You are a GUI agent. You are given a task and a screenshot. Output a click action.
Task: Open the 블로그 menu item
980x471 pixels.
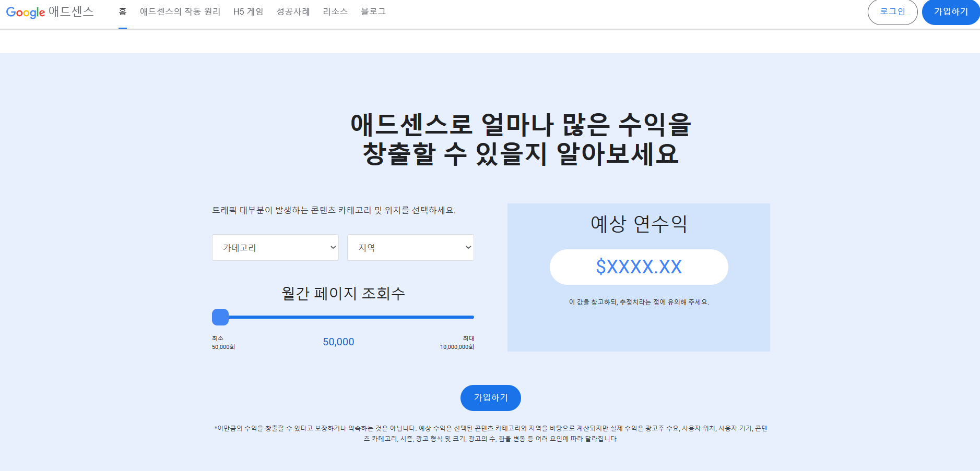(x=373, y=11)
